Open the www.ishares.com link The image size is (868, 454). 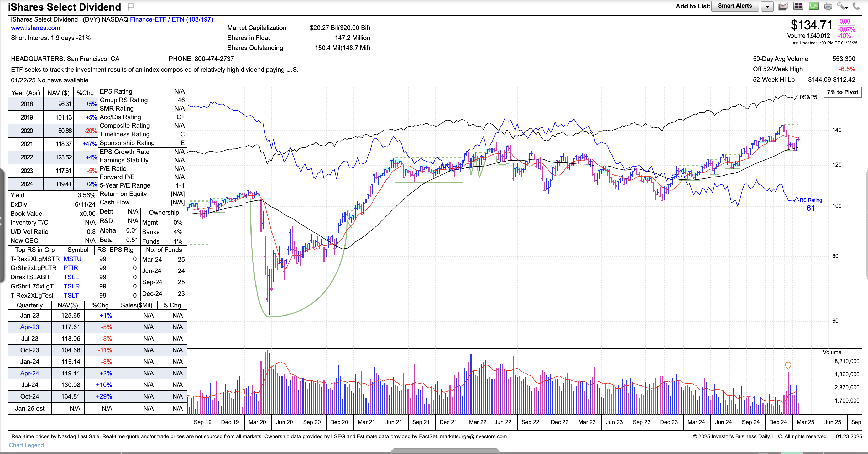tap(35, 28)
